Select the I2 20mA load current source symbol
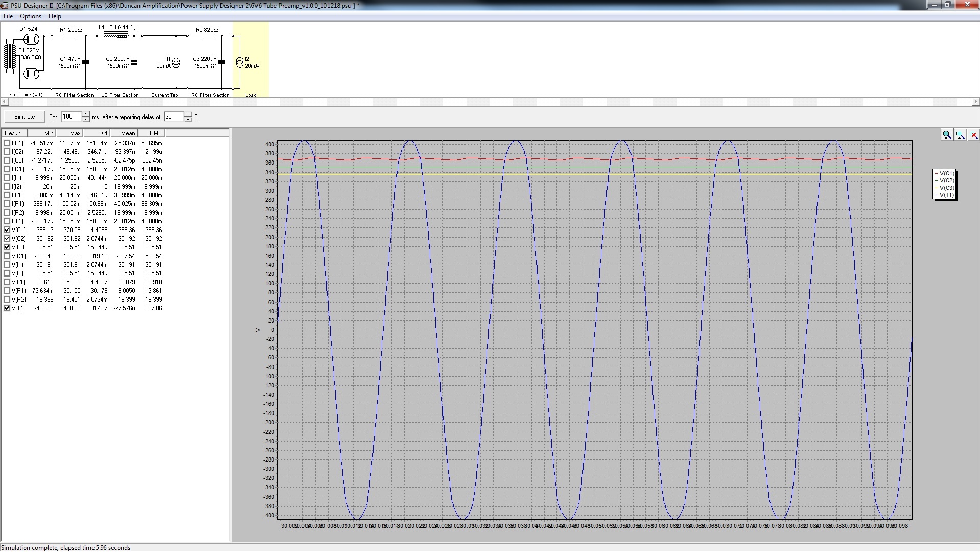The width and height of the screenshot is (980, 552). 239,62
